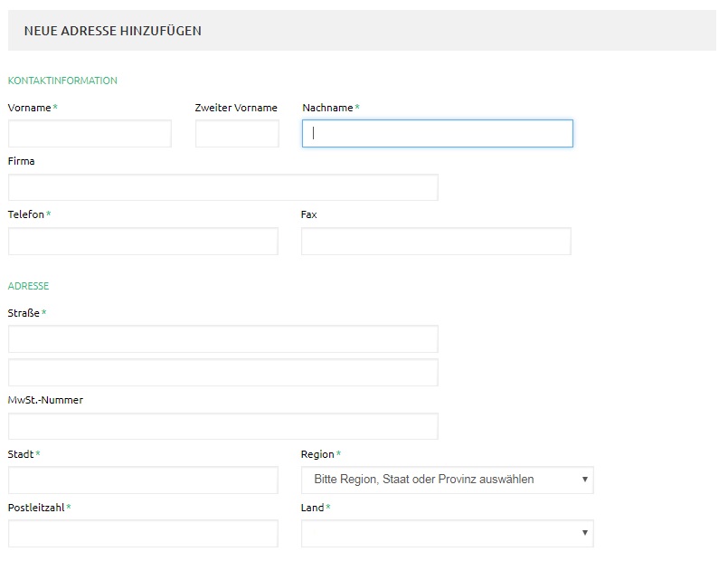The height and width of the screenshot is (561, 728).
Task: Click the first Straße address line
Action: click(222, 339)
